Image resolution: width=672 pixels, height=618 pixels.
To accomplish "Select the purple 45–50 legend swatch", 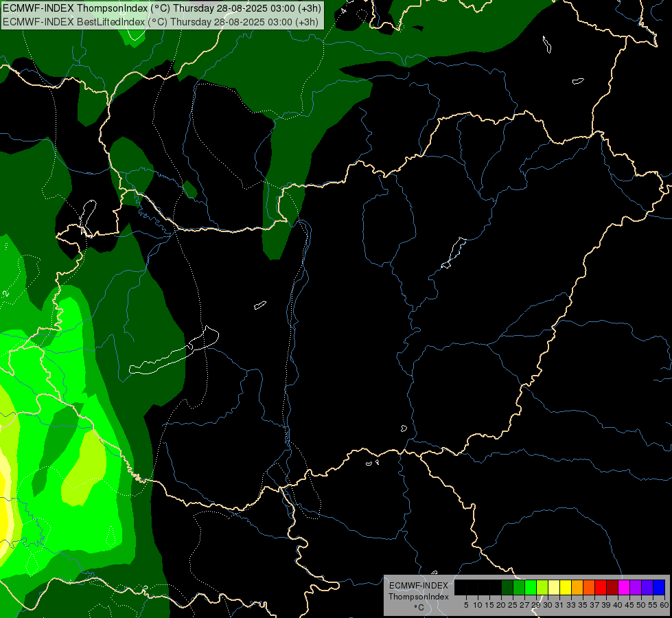I will (636, 587).
